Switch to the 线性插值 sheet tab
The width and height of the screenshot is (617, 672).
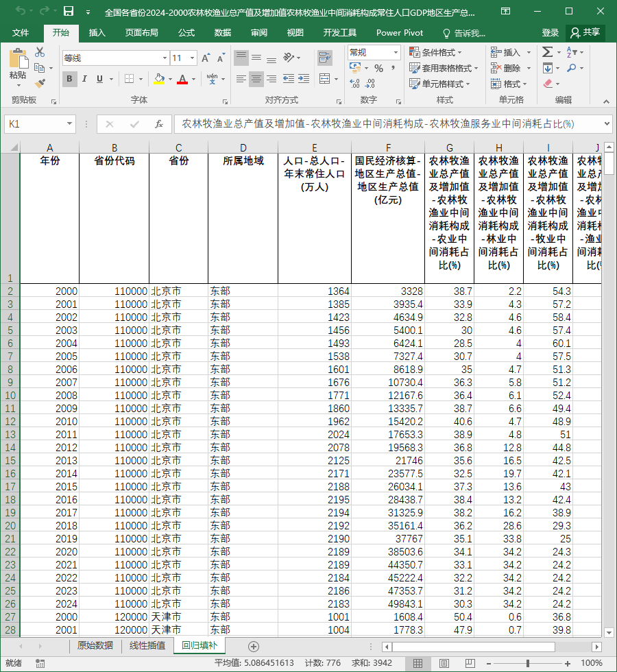[147, 645]
